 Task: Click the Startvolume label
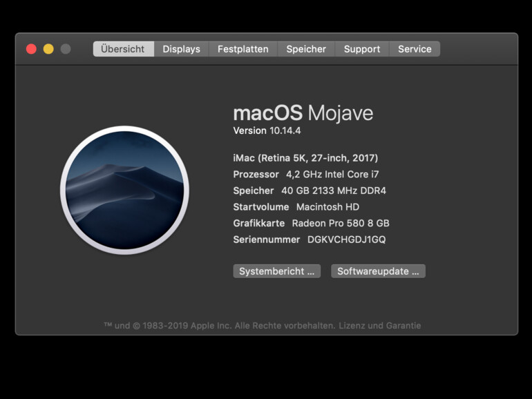click(261, 207)
